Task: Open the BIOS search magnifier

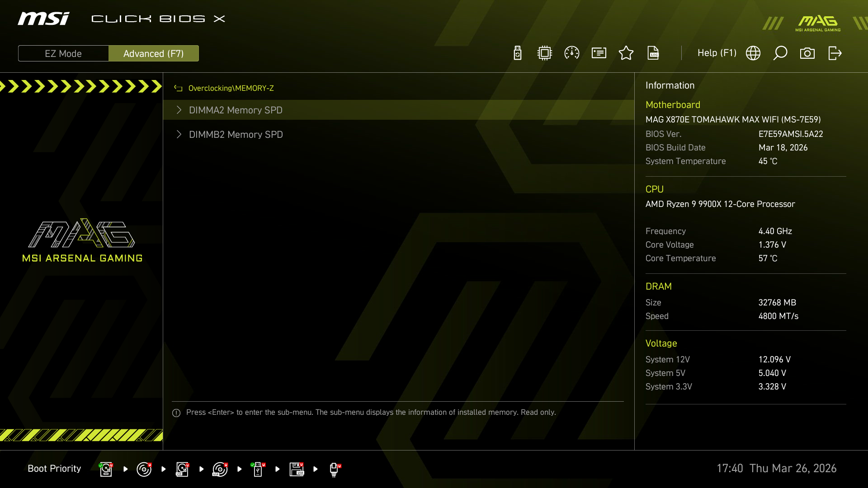Action: (780, 53)
